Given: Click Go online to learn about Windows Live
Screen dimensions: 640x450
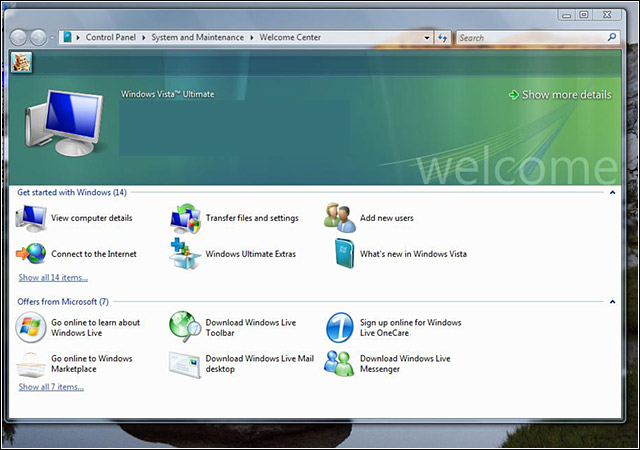Looking at the screenshot, I should [96, 327].
